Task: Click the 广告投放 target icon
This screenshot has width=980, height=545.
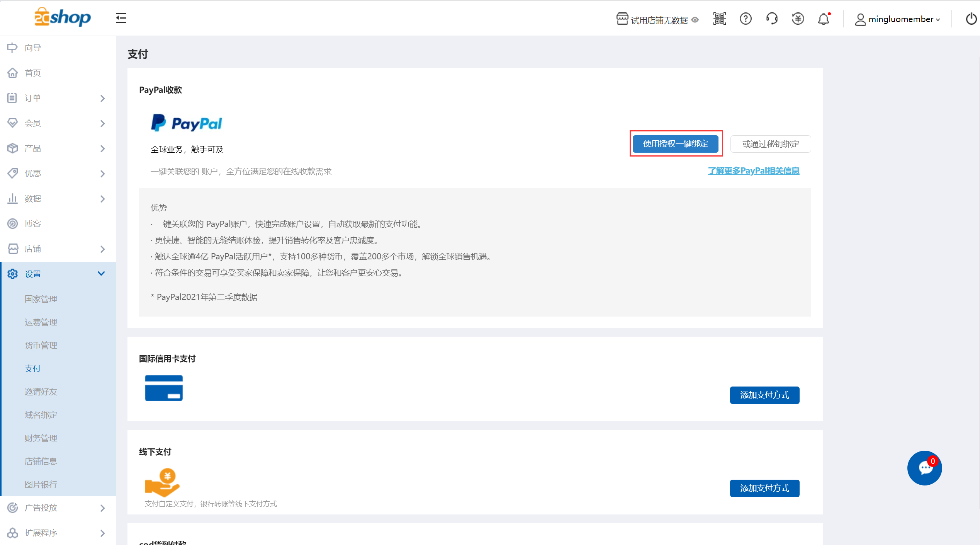Action: pyautogui.click(x=12, y=508)
